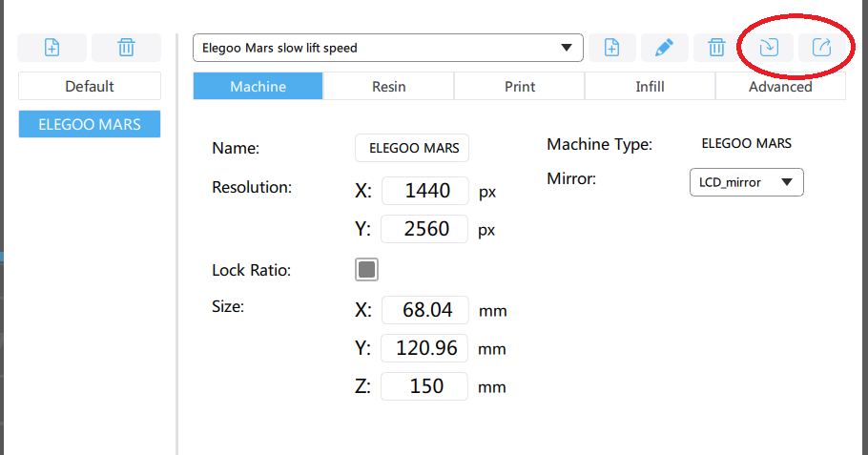
Task: Open the LCD_mirror dropdown
Action: pos(746,182)
